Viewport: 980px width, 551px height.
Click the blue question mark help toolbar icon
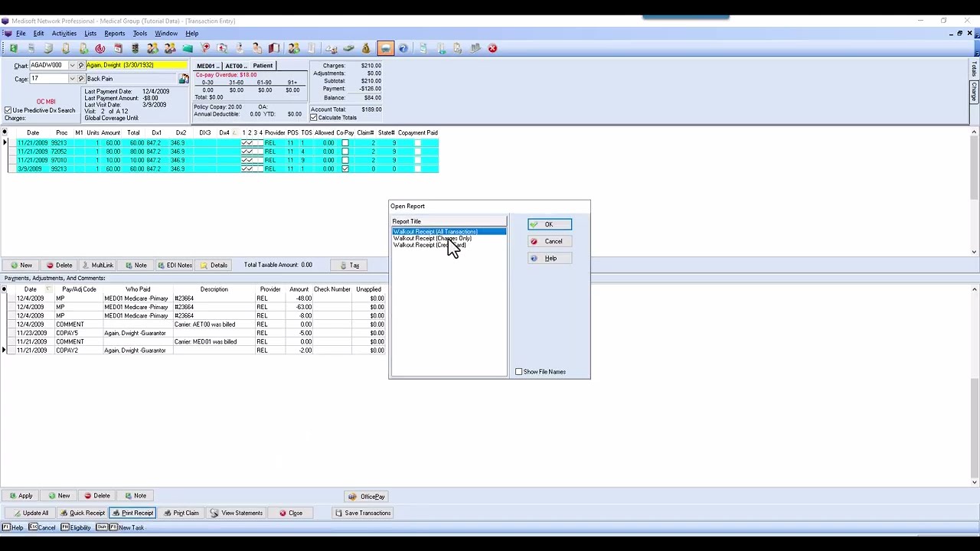pos(403,48)
